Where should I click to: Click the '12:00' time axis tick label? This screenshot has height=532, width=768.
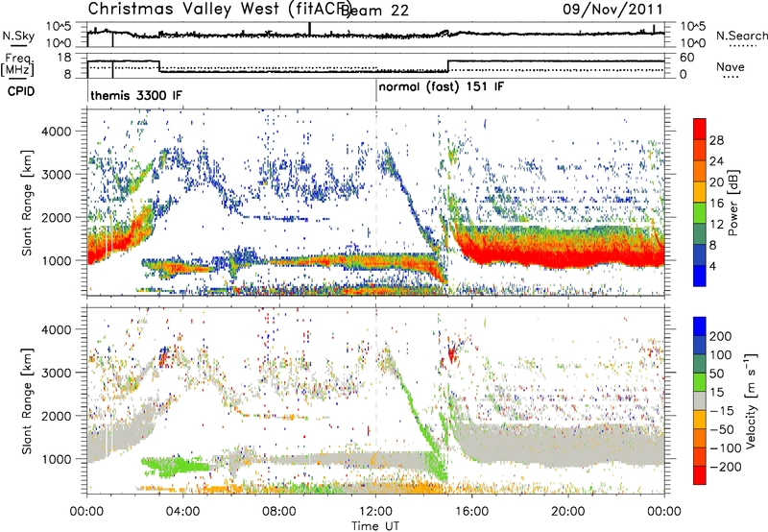click(x=375, y=512)
